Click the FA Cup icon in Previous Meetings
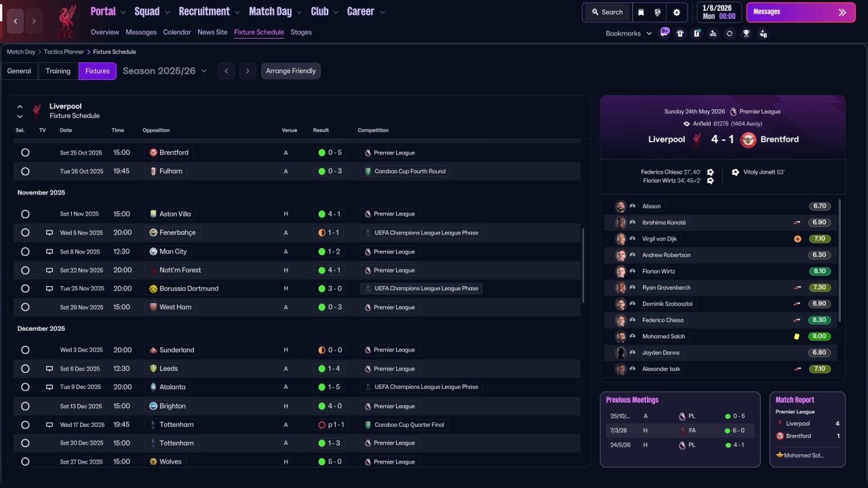The width and height of the screenshot is (868, 488). (x=682, y=430)
